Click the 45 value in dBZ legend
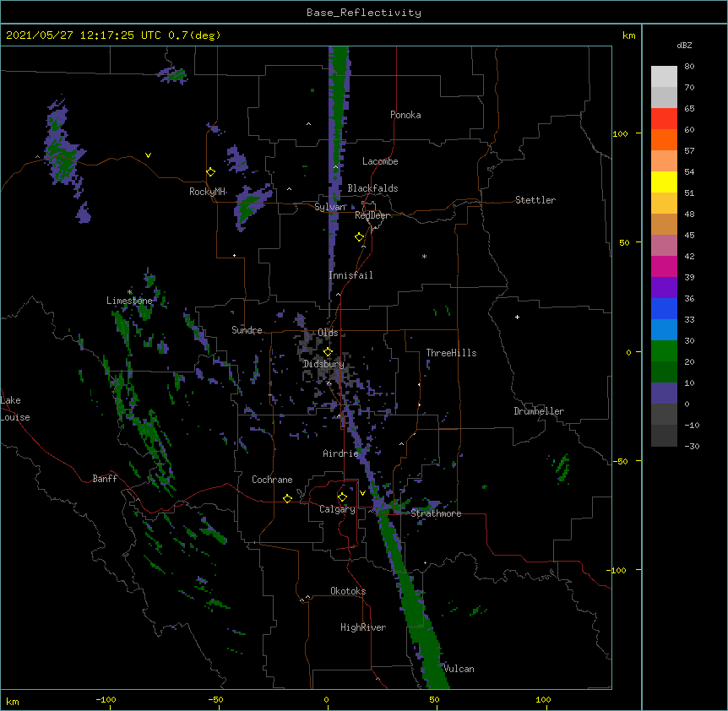Viewport: 728px width, 711px height. tap(689, 236)
